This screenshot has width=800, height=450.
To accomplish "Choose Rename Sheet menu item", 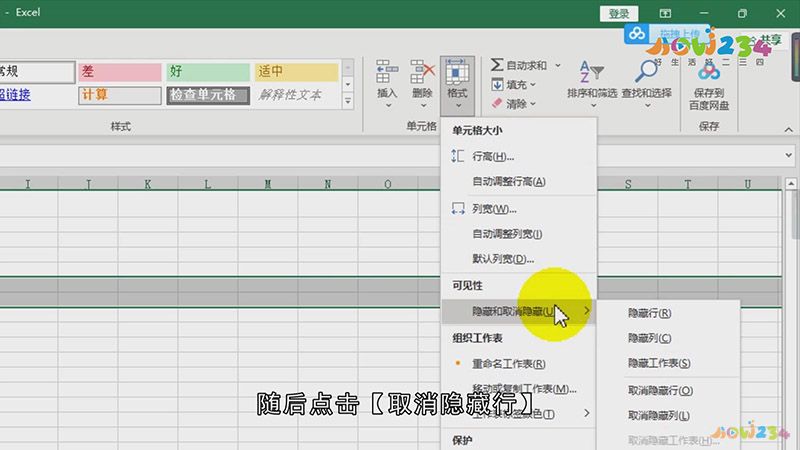I will click(518, 364).
